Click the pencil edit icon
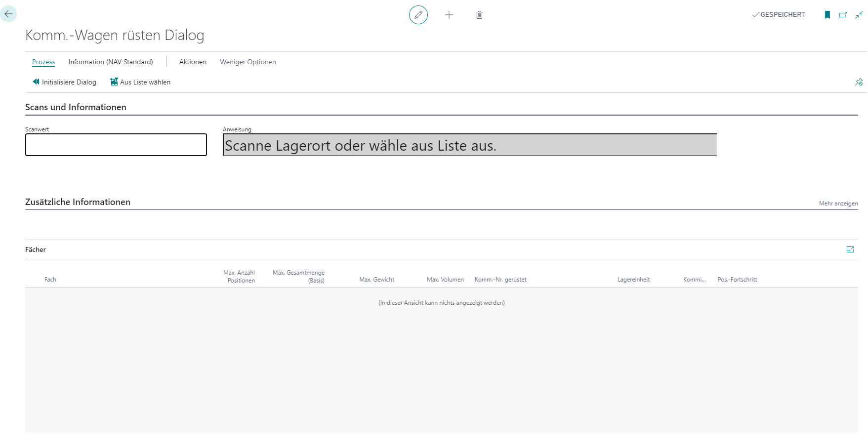 tap(418, 15)
